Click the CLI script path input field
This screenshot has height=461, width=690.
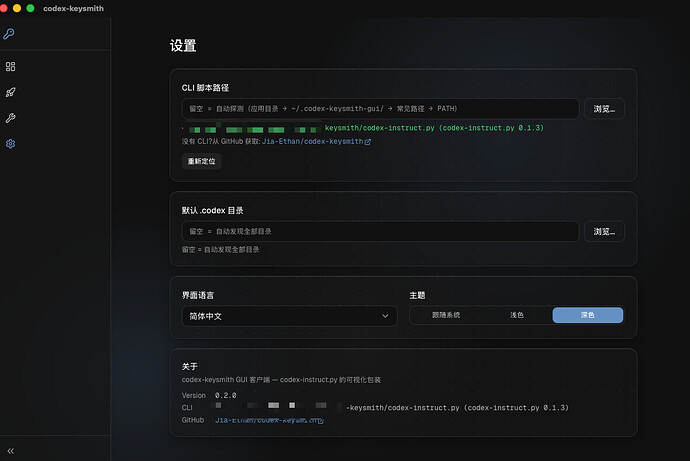point(380,109)
